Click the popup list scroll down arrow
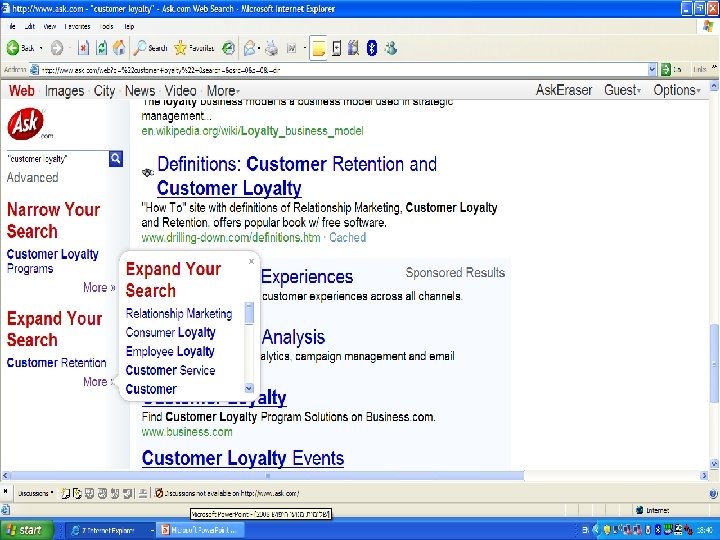Viewport: 720px width, 540px height. (249, 388)
